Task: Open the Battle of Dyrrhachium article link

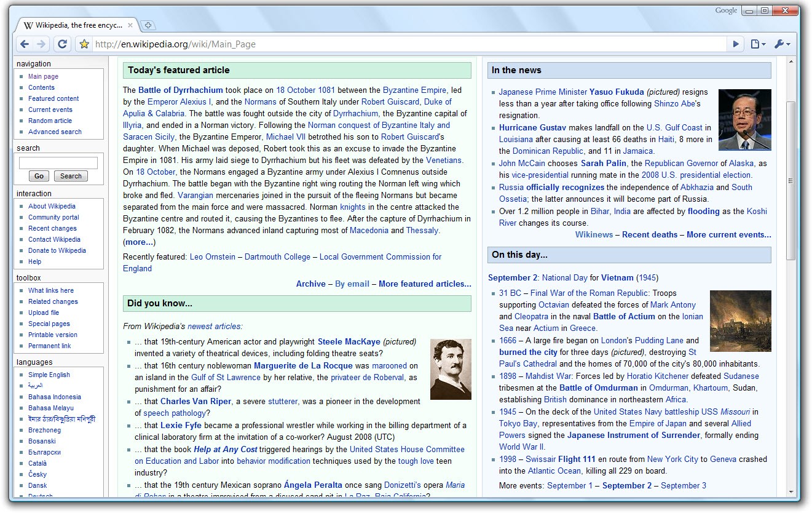Action: (181, 90)
